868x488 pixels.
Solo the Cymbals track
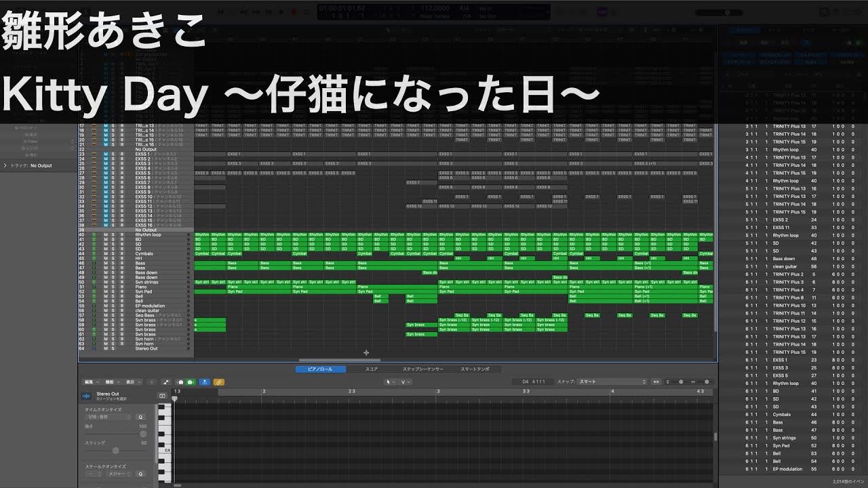pyautogui.click(x=113, y=254)
